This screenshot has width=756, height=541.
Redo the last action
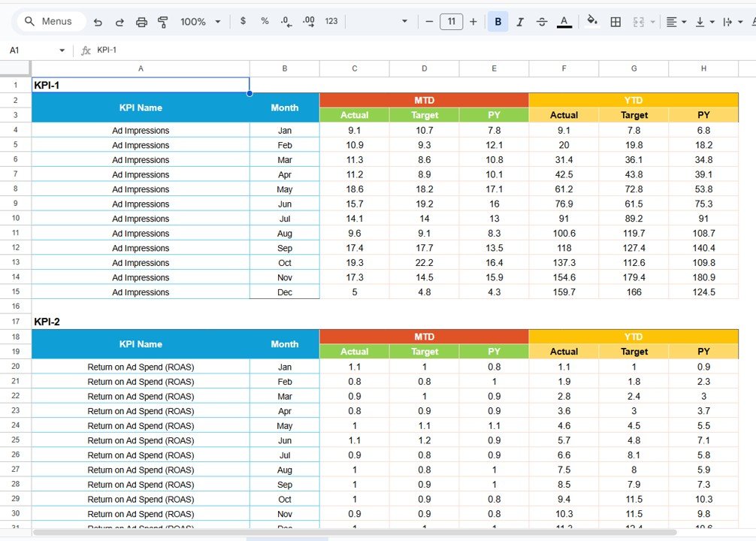tap(119, 21)
